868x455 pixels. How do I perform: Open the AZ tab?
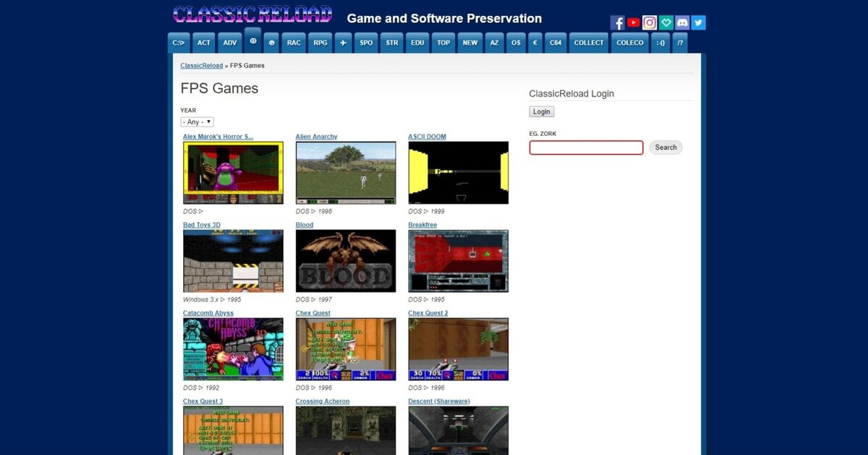494,43
